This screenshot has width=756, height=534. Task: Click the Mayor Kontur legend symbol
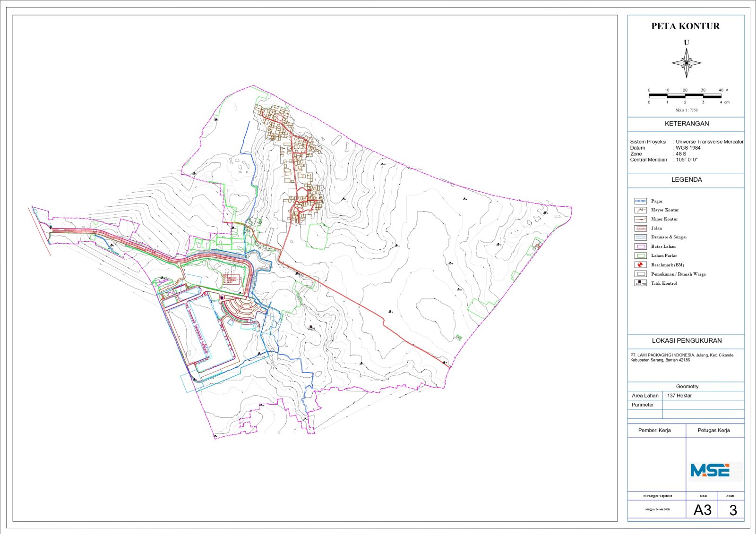tap(641, 210)
